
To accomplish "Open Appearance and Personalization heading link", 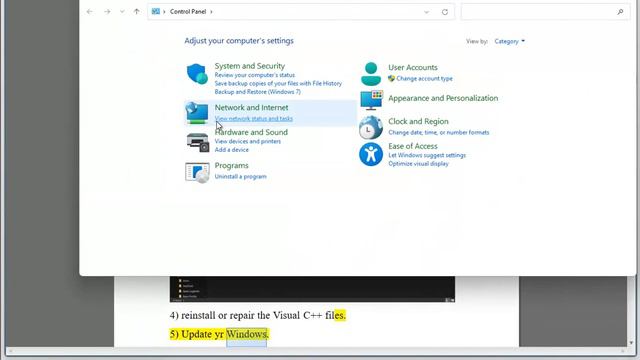I will pos(443,98).
